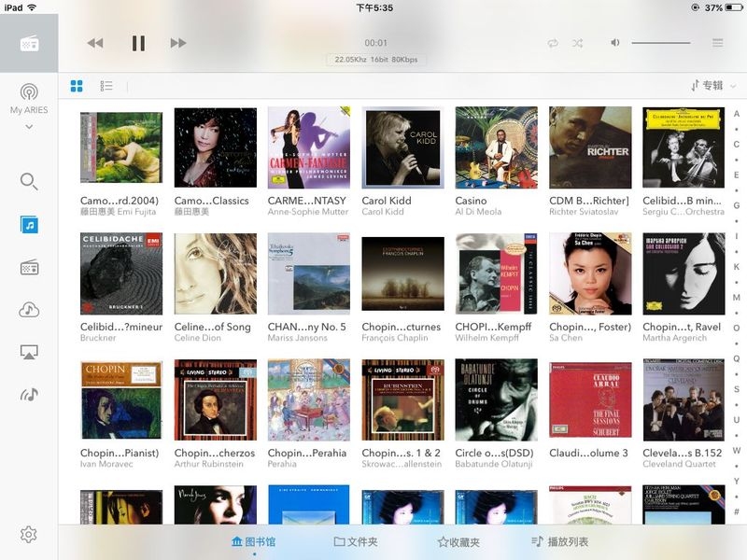747x560 pixels.
Task: Open CARME...NTASY album cover
Action: [x=309, y=147]
